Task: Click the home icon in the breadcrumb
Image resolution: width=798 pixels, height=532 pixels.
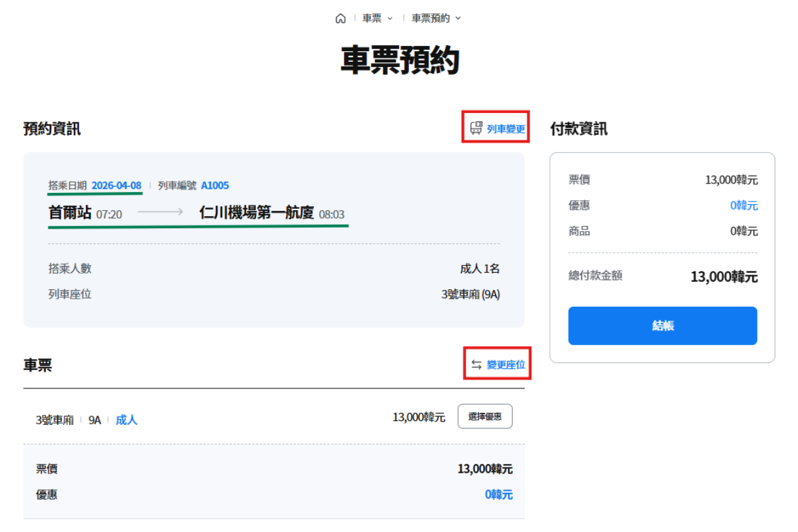Action: [340, 19]
